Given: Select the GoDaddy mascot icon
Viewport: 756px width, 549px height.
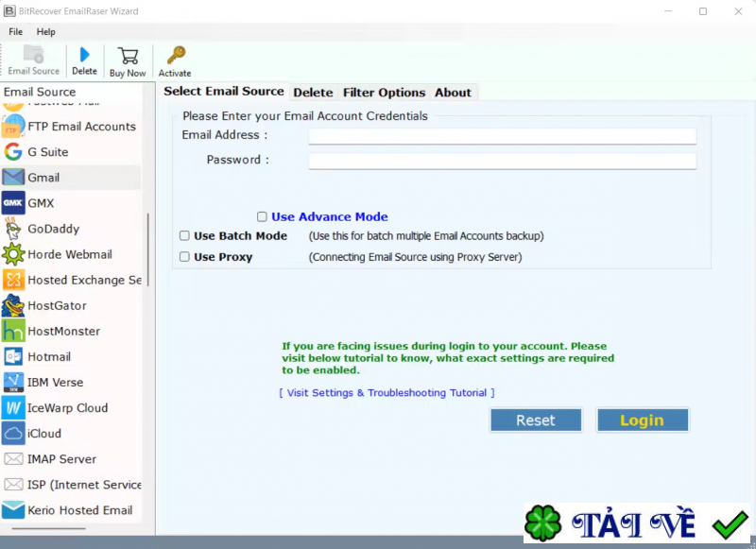Looking at the screenshot, I should click(x=13, y=229).
